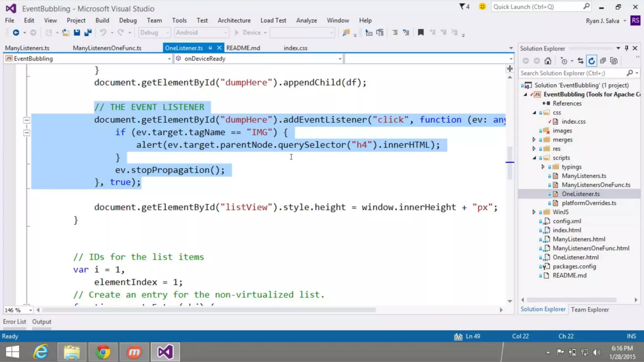Open the Error List panel
The height and width of the screenshot is (362, 644).
[x=14, y=322]
